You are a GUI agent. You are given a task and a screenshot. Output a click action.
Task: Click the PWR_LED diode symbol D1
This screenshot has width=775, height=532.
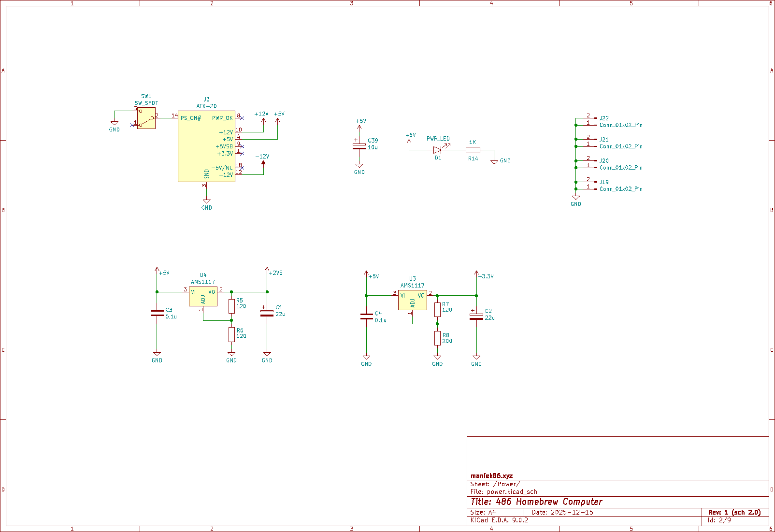[437, 150]
